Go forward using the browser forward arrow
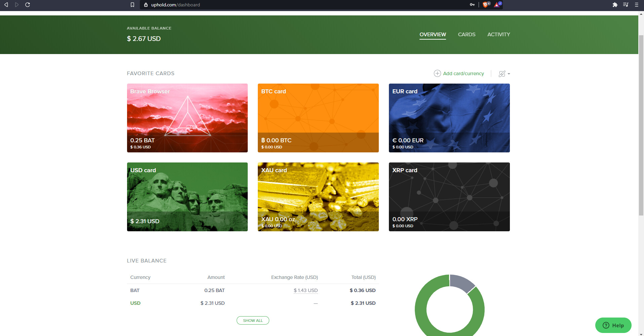 (17, 5)
